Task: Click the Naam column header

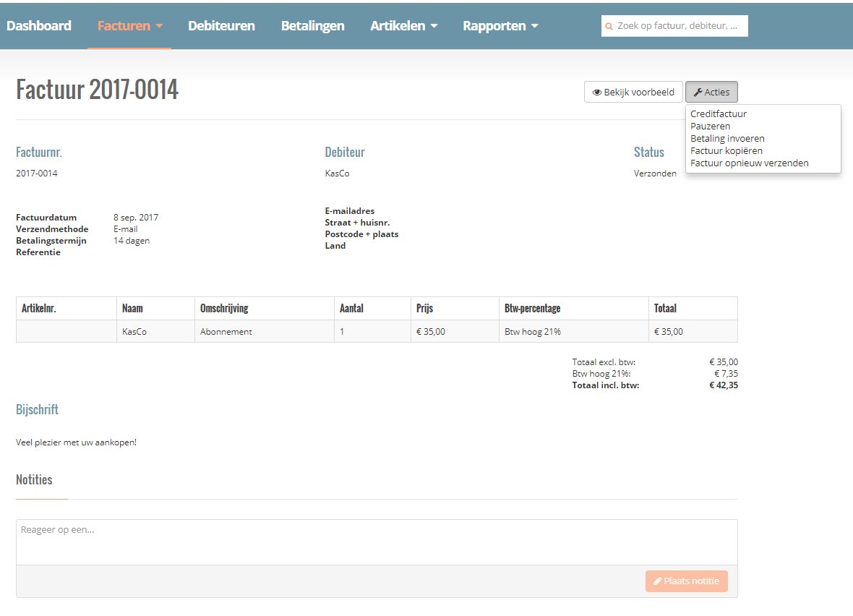Action: click(x=155, y=308)
